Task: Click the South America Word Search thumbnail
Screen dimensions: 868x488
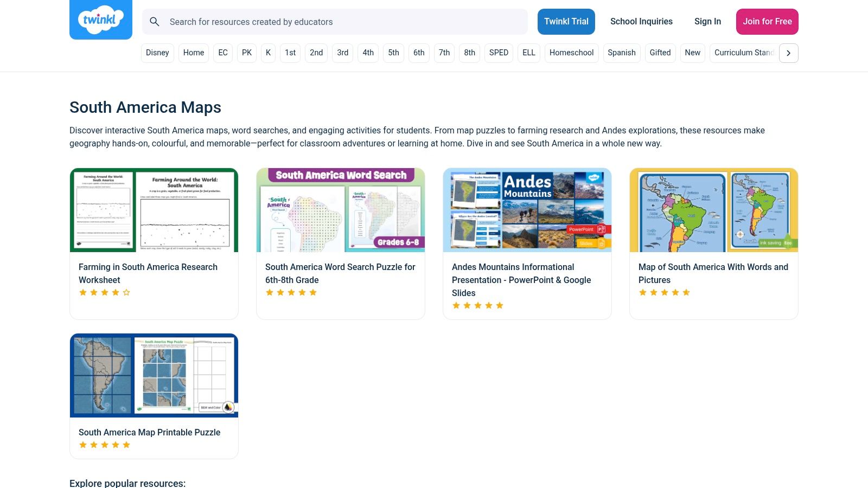Action: tap(340, 210)
